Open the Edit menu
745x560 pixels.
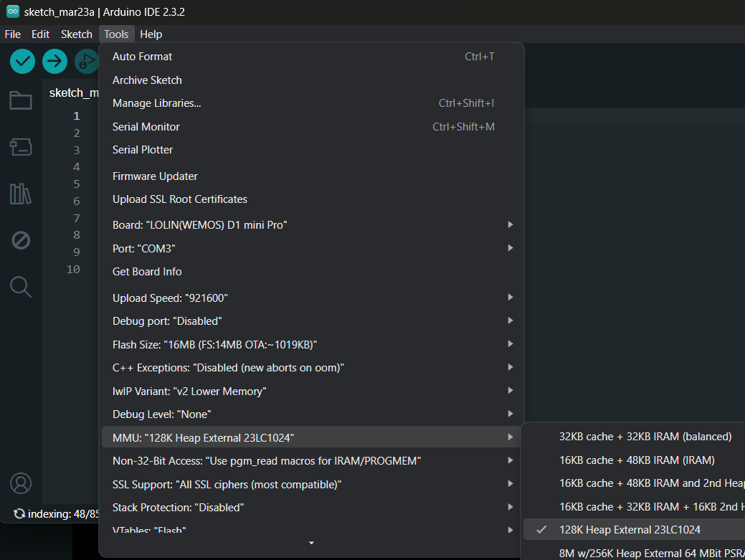[40, 34]
